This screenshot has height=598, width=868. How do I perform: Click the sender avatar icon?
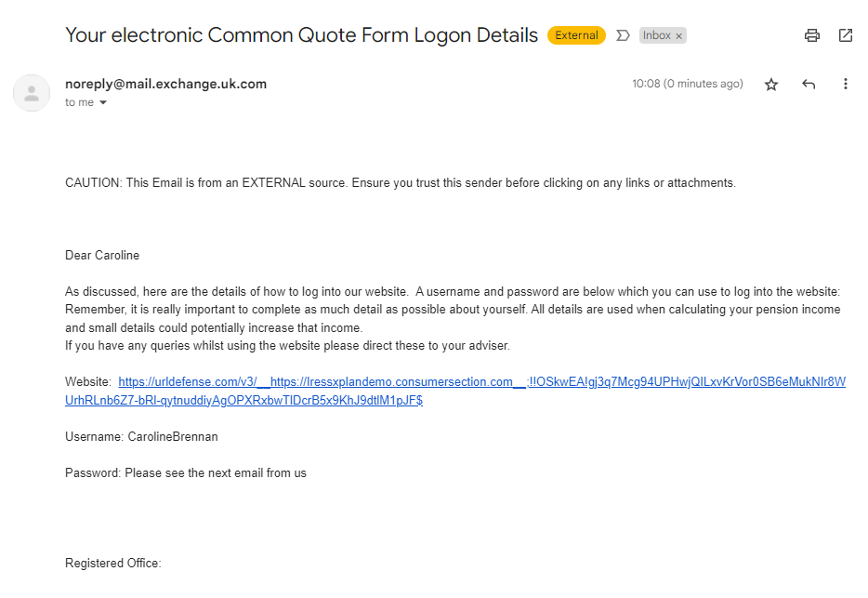pos(32,93)
